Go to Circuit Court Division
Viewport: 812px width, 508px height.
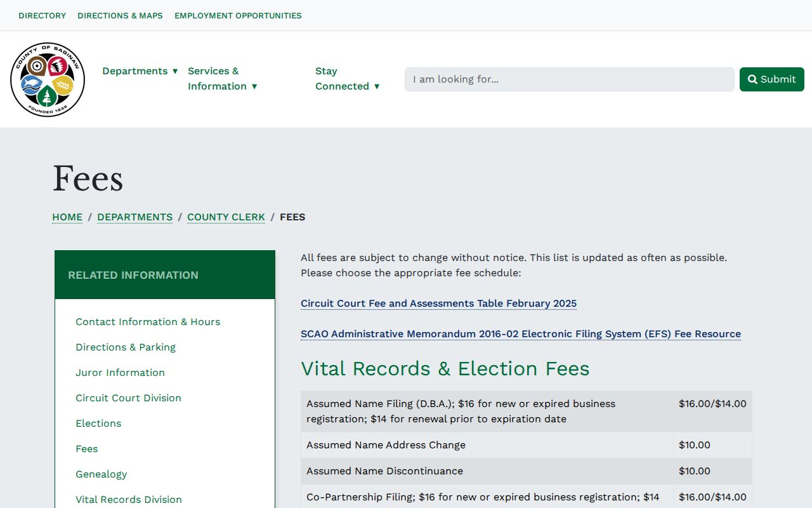pyautogui.click(x=128, y=398)
